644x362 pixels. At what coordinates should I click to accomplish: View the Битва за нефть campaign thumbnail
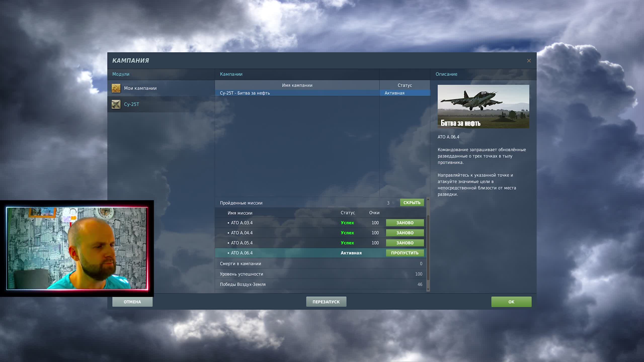pos(483,107)
